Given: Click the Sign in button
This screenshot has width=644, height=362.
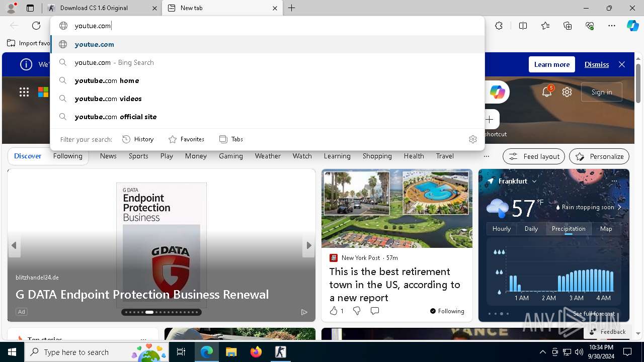Looking at the screenshot, I should (602, 92).
